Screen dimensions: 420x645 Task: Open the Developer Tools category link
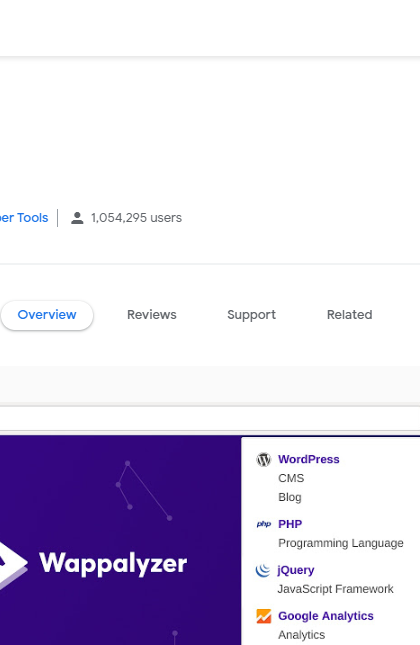(24, 218)
